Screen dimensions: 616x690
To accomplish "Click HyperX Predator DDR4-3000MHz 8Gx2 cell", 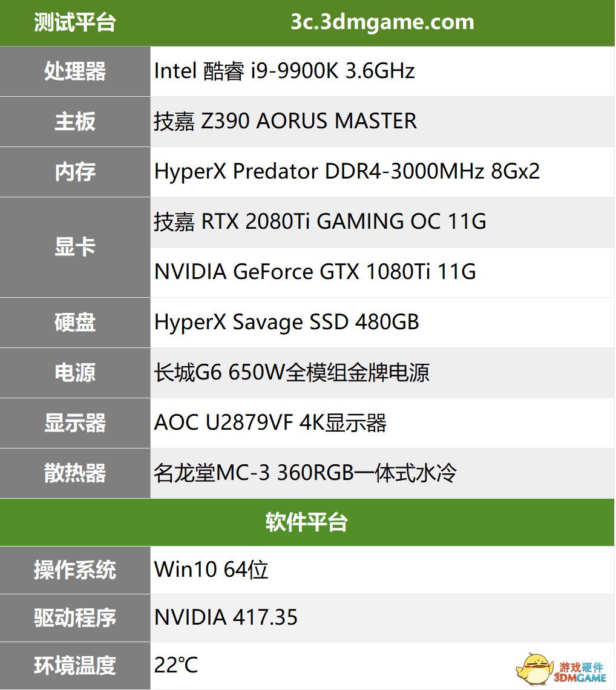I will pos(382,172).
